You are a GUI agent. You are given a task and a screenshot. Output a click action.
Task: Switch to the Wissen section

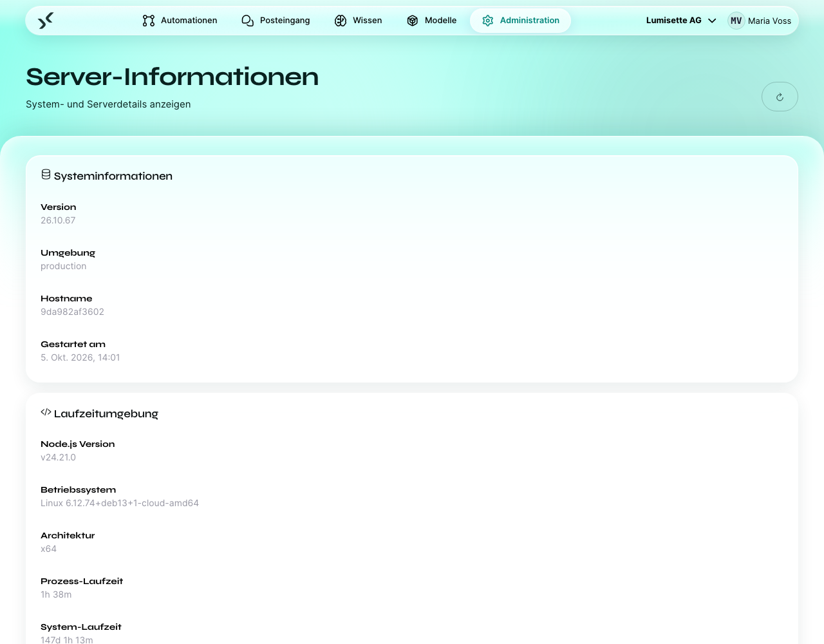pyautogui.click(x=358, y=21)
